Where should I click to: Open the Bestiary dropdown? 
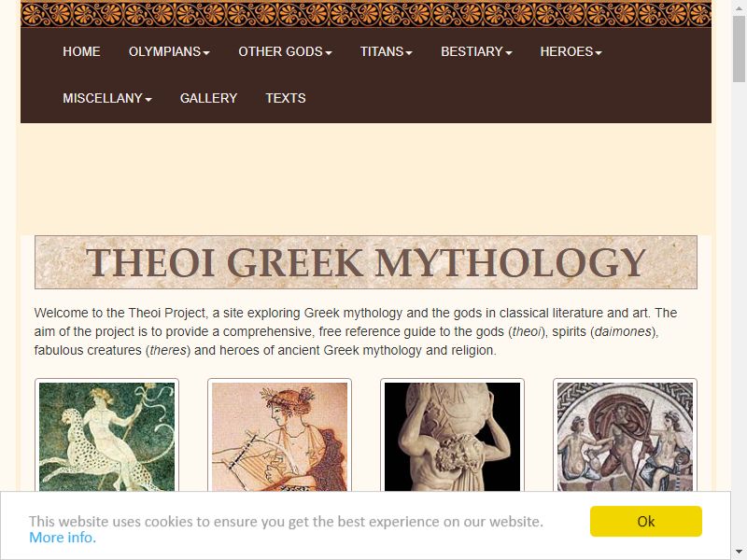(476, 51)
